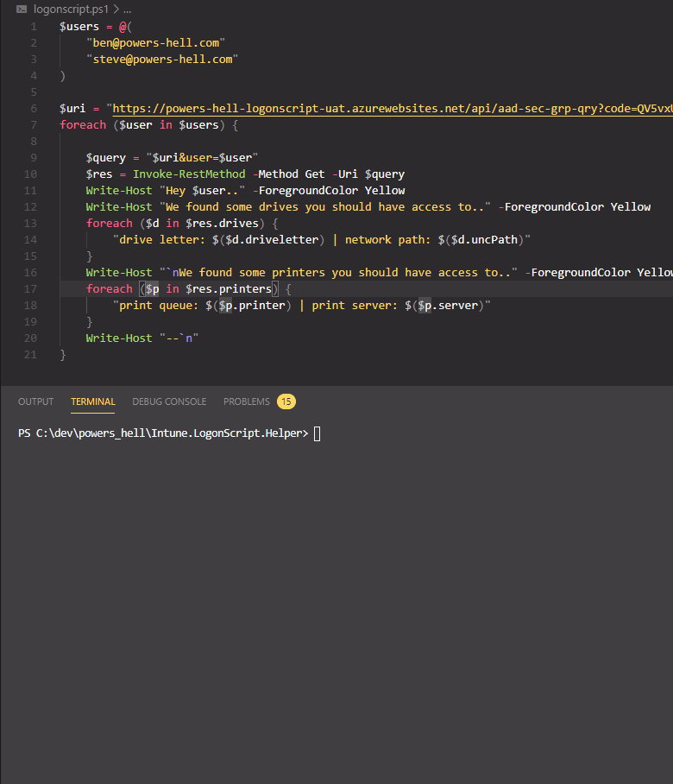Click $d.driveletter on line 14
Screen dimensions: 673x784
(x=272, y=240)
